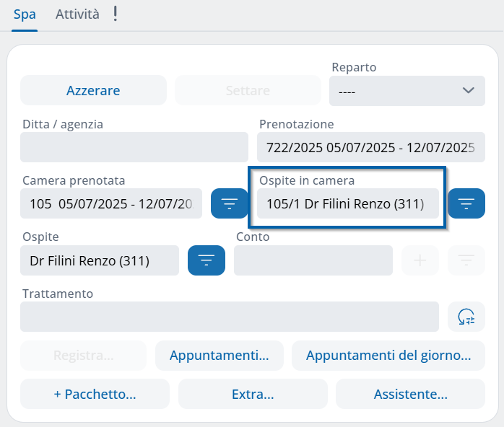Viewport: 504px width, 427px height.
Task: Click the filter icon right of Conto
Action: click(466, 260)
